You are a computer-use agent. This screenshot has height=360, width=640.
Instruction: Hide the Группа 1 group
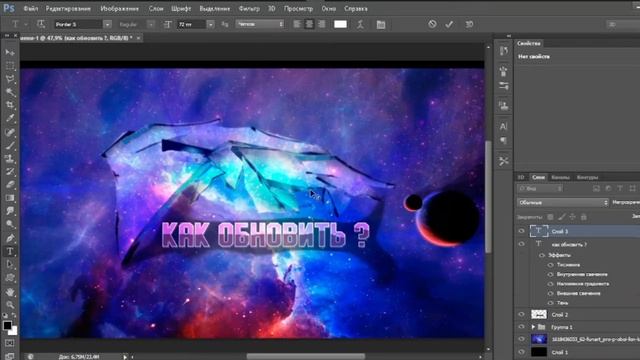pos(521,327)
